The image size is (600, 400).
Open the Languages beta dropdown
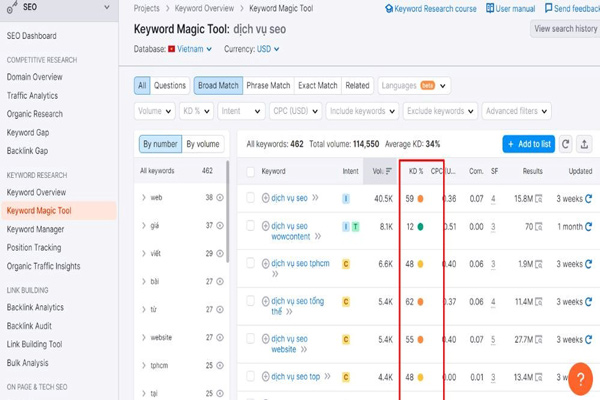[x=414, y=85]
